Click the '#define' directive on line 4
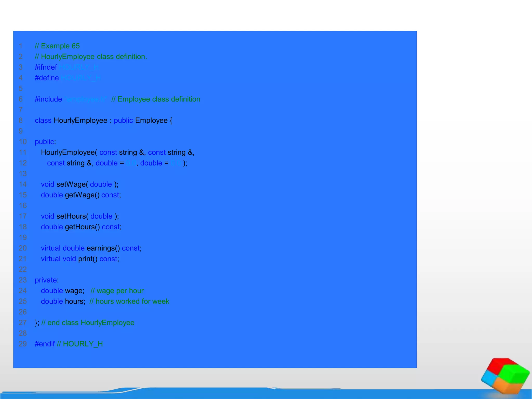Viewport: 532px width, 399px height. pyautogui.click(x=47, y=78)
